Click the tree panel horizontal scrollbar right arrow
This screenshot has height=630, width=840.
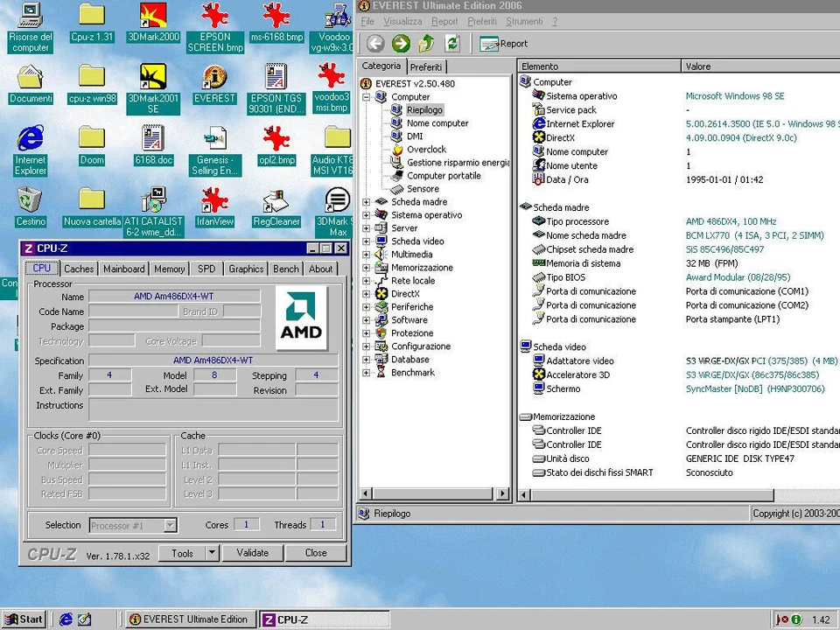[503, 494]
